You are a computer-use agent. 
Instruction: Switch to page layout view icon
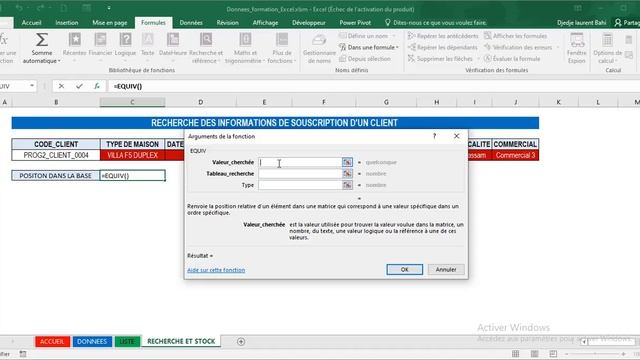coord(534,353)
